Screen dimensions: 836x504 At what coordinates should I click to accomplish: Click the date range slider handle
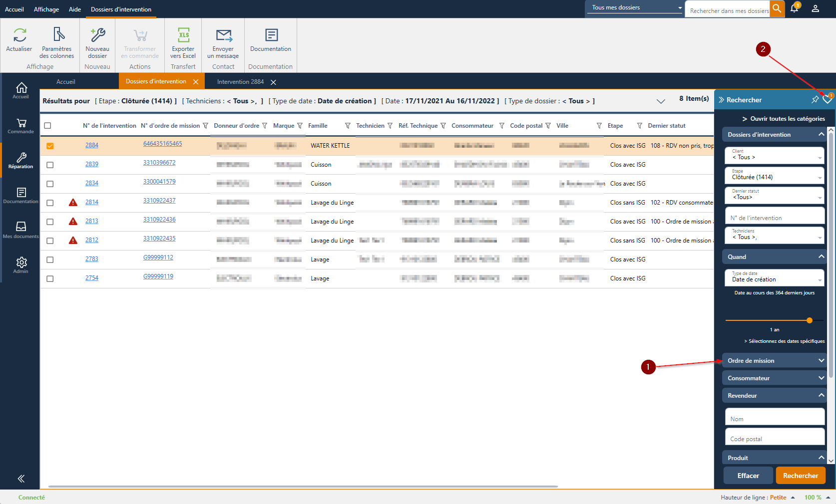pos(810,320)
